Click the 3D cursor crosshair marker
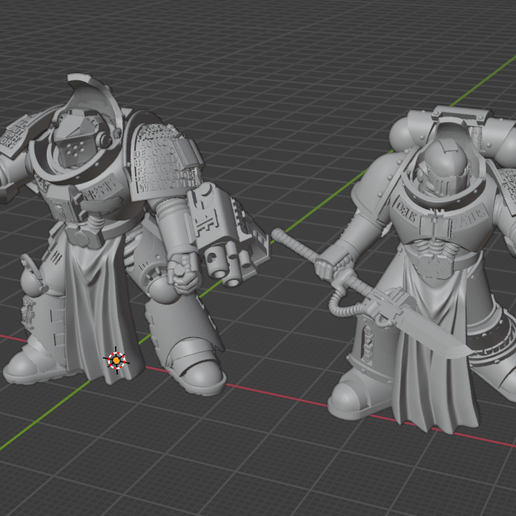 [116, 360]
